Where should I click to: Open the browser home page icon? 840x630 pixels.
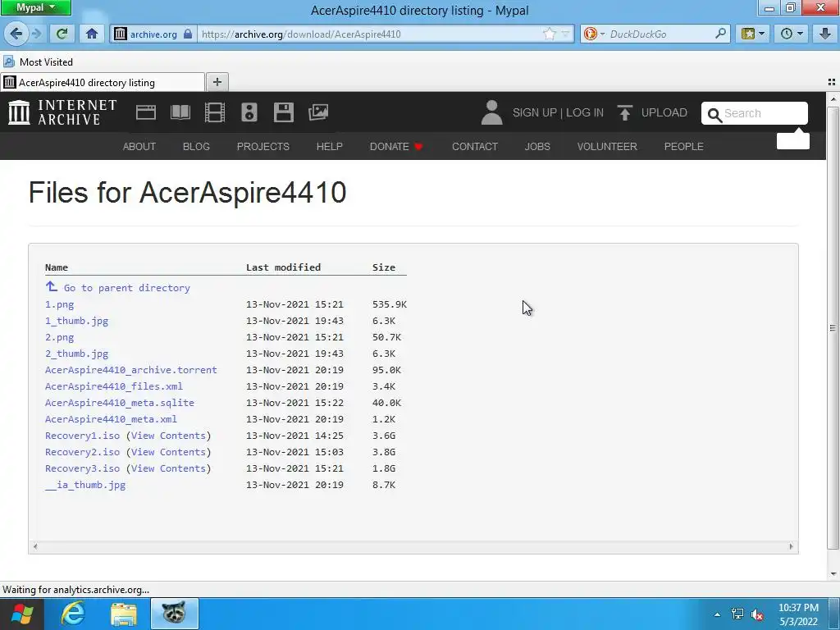92,34
